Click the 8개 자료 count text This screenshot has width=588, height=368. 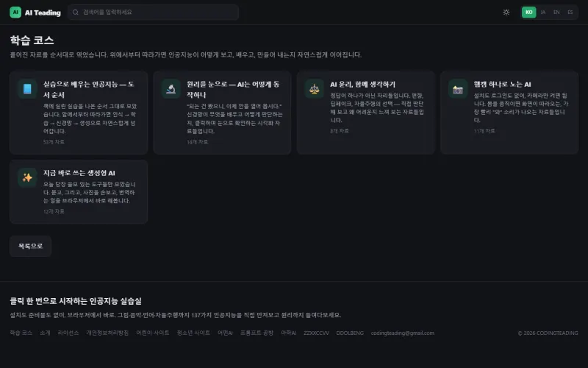(x=340, y=131)
